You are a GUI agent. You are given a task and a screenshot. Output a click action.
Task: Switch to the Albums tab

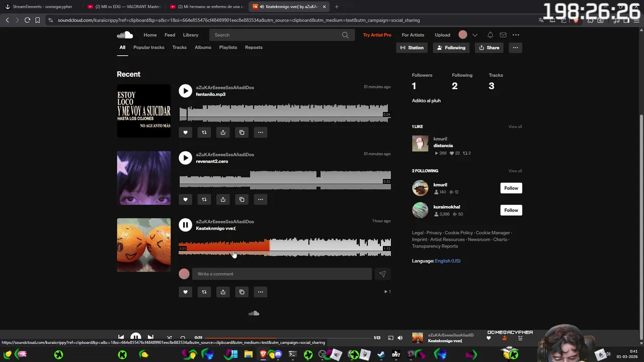(x=203, y=47)
